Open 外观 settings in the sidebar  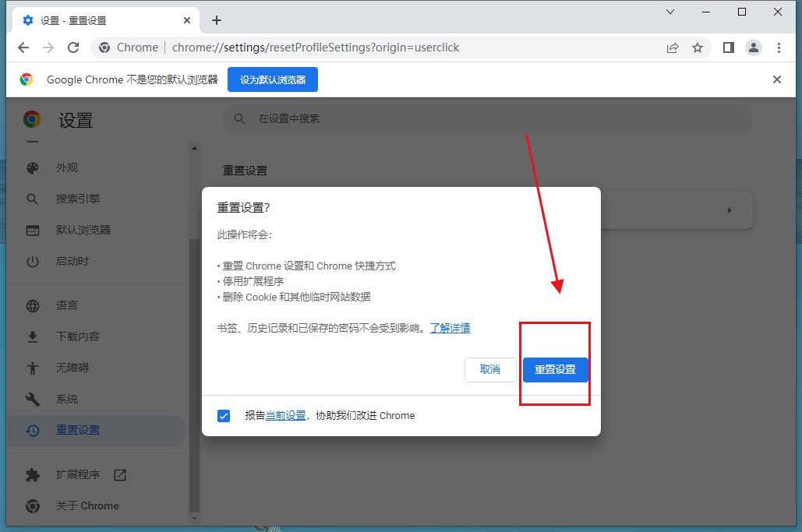pos(96,167)
